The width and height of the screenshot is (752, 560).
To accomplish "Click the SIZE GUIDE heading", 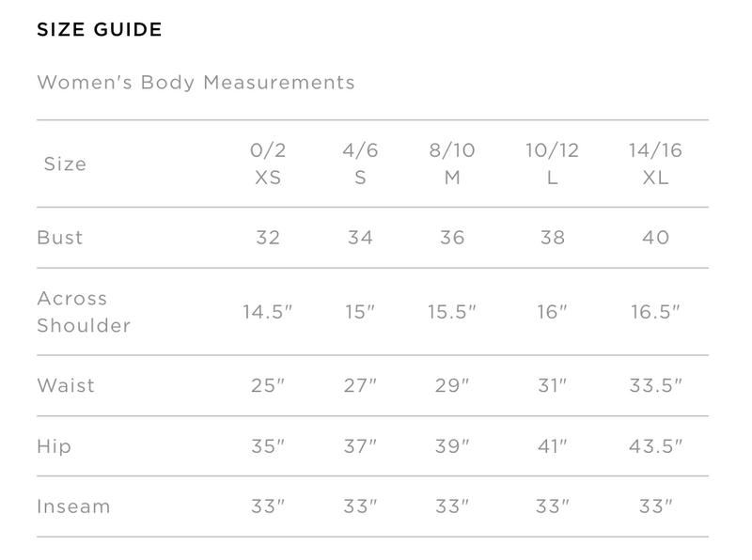I will pyautogui.click(x=100, y=30).
